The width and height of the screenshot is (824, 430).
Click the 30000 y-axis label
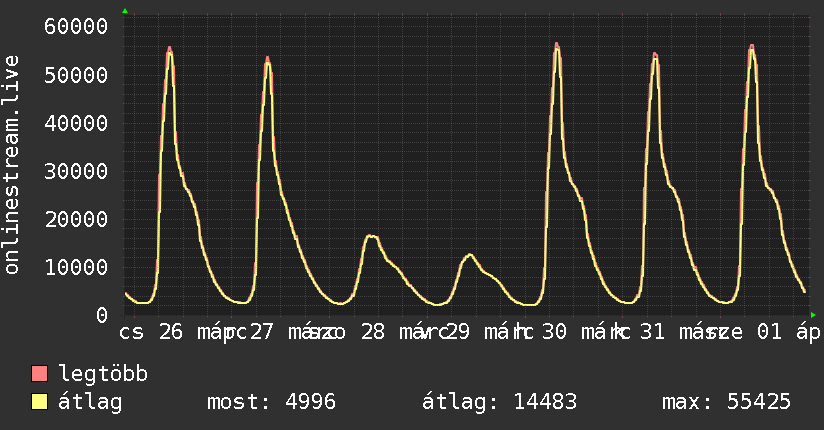pyautogui.click(x=76, y=171)
